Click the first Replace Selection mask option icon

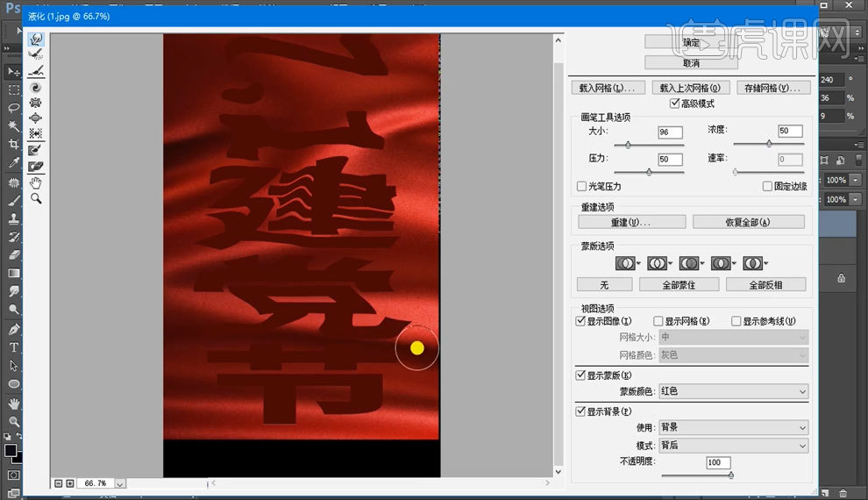coord(625,263)
